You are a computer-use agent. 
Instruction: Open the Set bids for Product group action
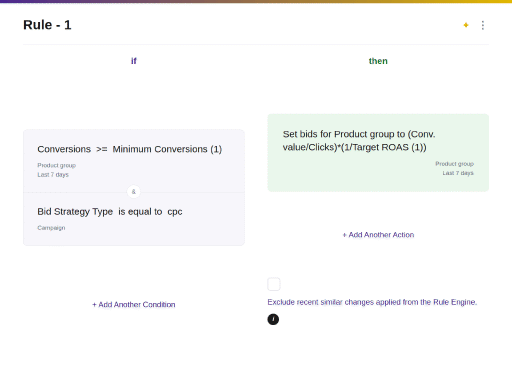pyautogui.click(x=378, y=153)
